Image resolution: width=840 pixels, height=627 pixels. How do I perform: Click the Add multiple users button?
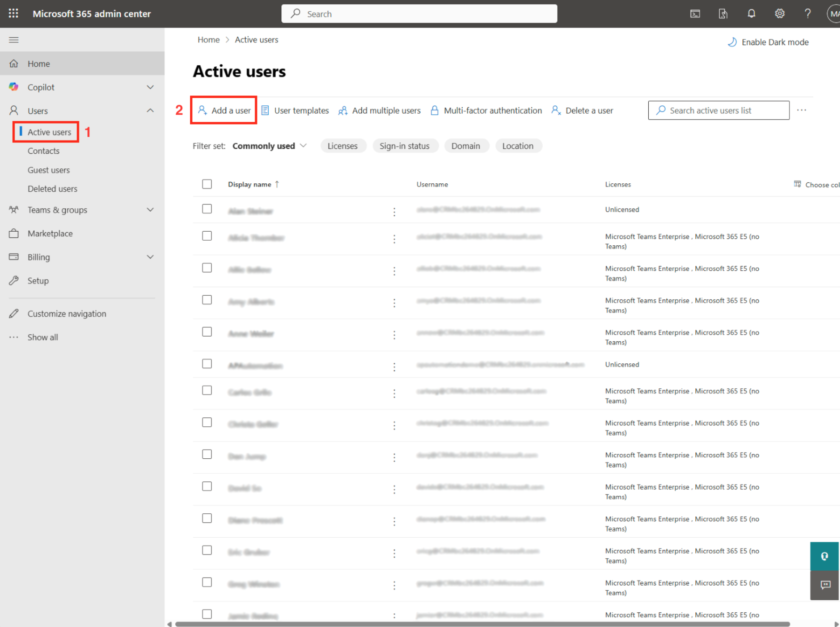(x=380, y=110)
